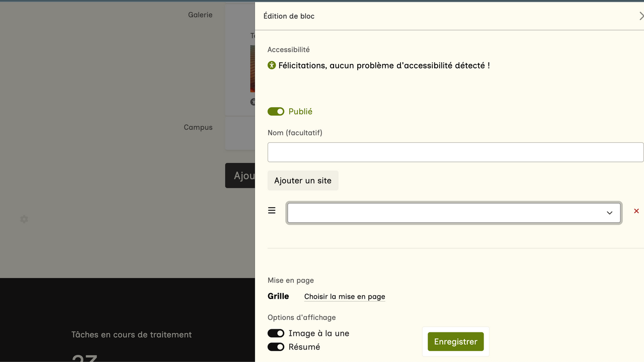Close the Édition de bloc panel
Image resolution: width=644 pixels, height=362 pixels.
pyautogui.click(x=641, y=16)
